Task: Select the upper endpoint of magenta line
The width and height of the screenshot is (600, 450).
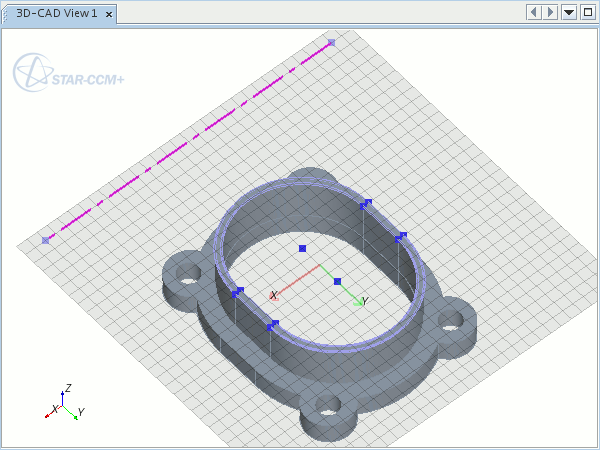Action: [x=331, y=43]
